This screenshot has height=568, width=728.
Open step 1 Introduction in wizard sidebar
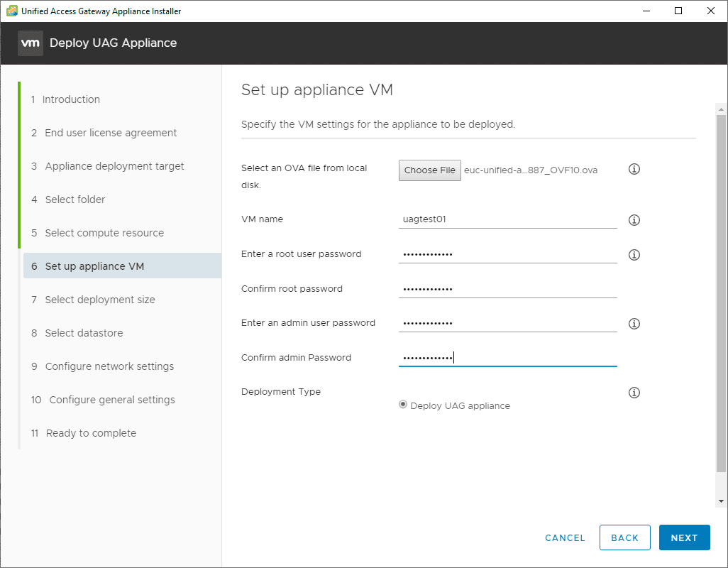(x=71, y=99)
